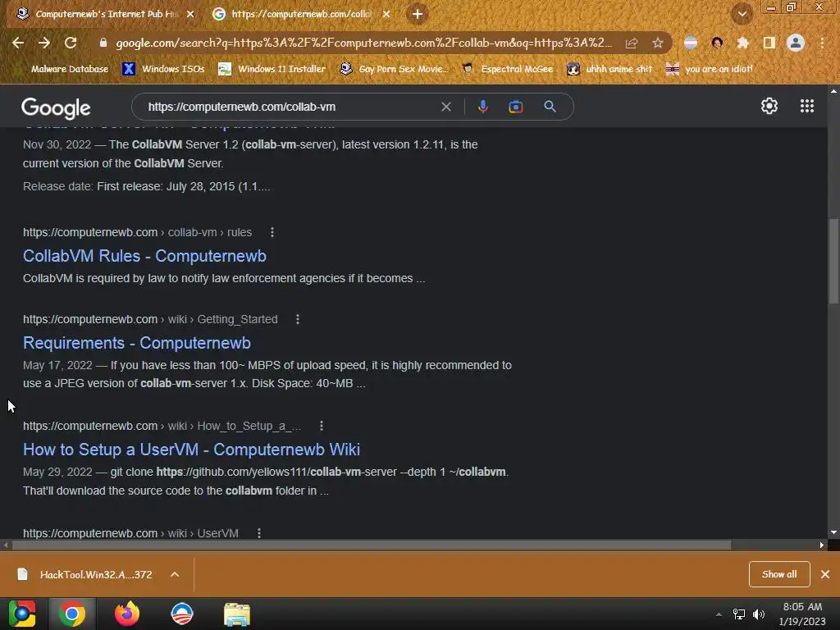Open File Explorer from the taskbar
The image size is (840, 630).
point(237,614)
